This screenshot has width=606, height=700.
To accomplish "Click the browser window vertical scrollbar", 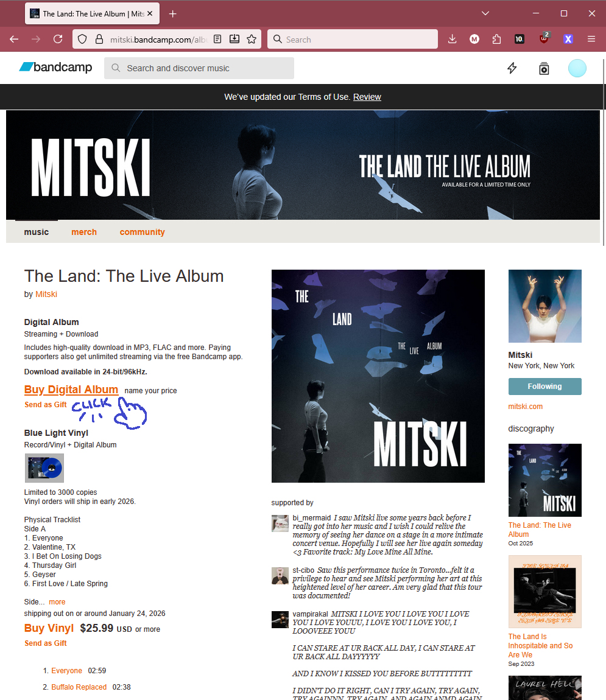I will pyautogui.click(x=604, y=152).
